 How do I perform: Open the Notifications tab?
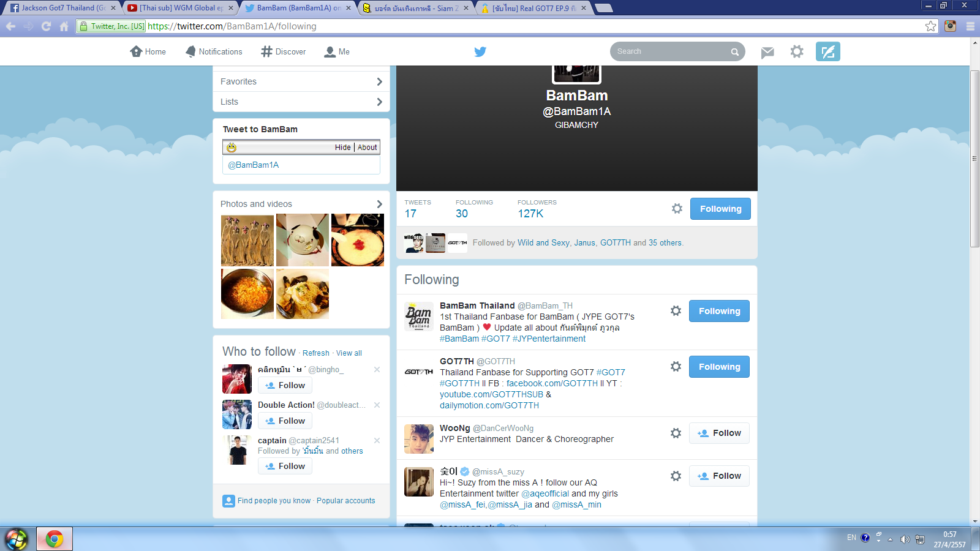[x=214, y=51]
